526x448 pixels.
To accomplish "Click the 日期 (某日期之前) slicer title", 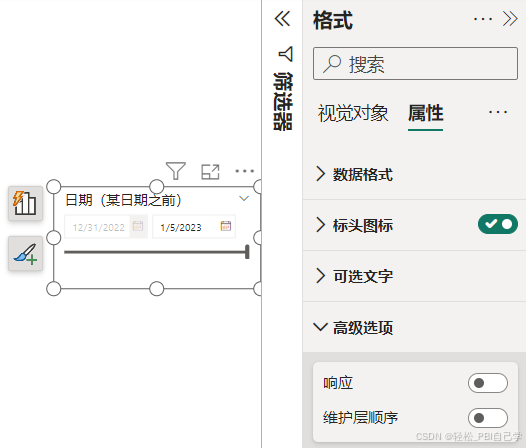I will point(123,200).
